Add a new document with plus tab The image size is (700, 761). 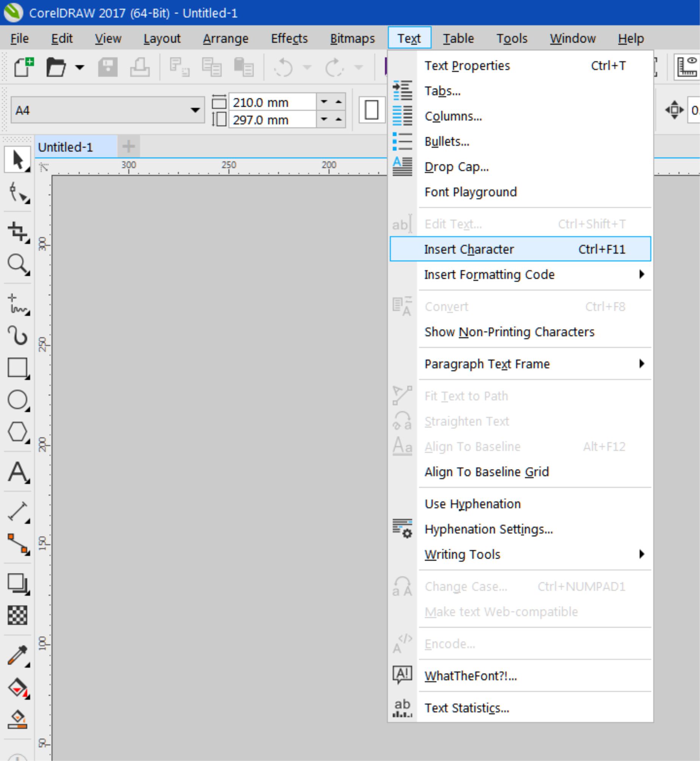click(x=129, y=146)
